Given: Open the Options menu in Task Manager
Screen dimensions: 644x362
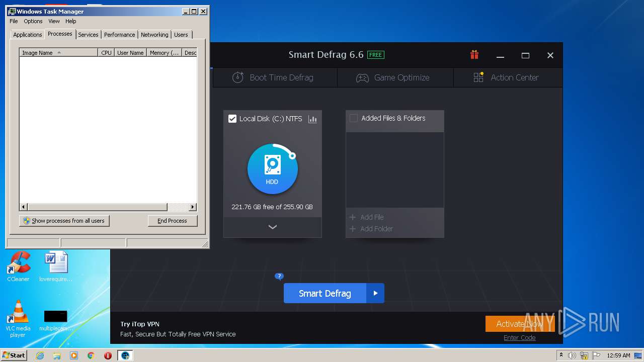Looking at the screenshot, I should click(x=33, y=21).
